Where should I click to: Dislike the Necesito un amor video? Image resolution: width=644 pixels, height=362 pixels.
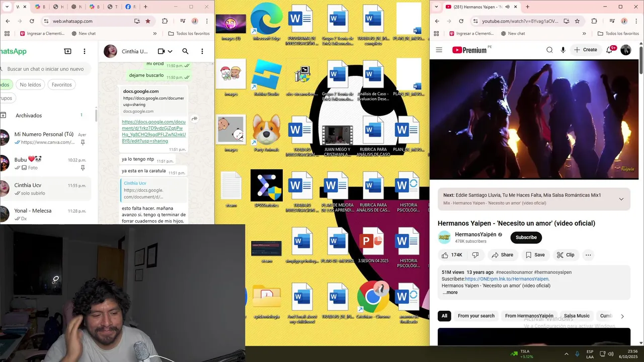(475, 255)
